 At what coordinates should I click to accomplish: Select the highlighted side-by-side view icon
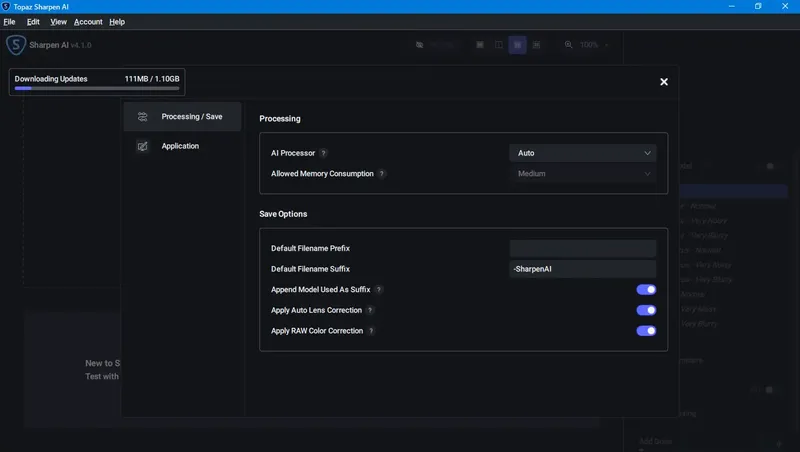[x=517, y=45]
